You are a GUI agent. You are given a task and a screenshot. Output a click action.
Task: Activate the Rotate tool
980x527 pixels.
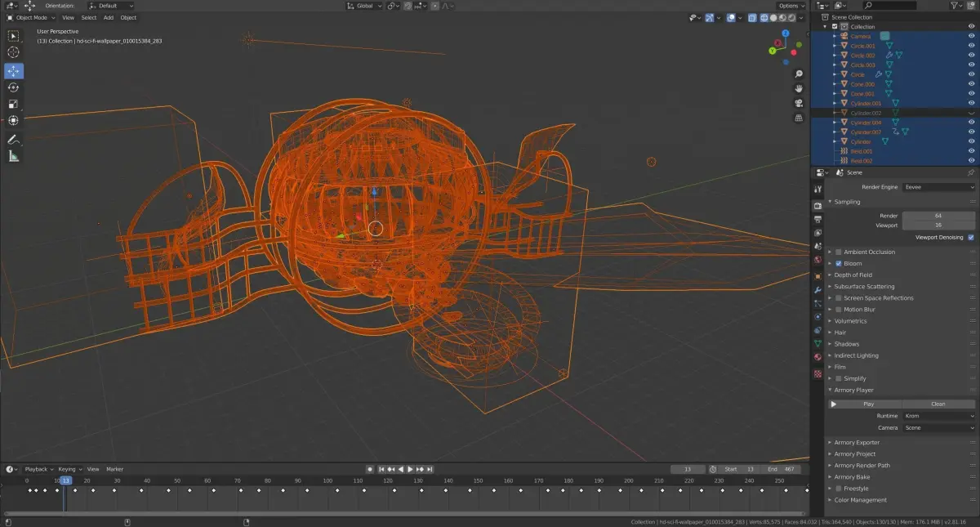click(13, 87)
